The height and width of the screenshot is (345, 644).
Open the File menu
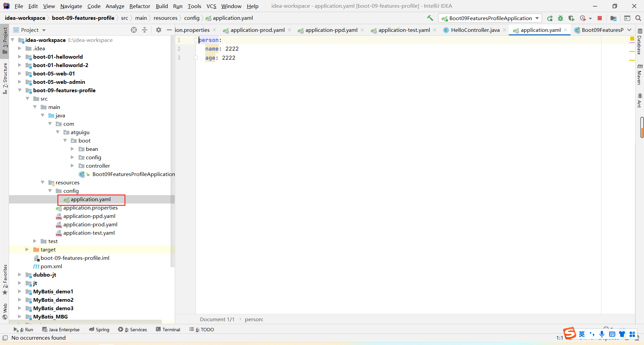click(19, 6)
